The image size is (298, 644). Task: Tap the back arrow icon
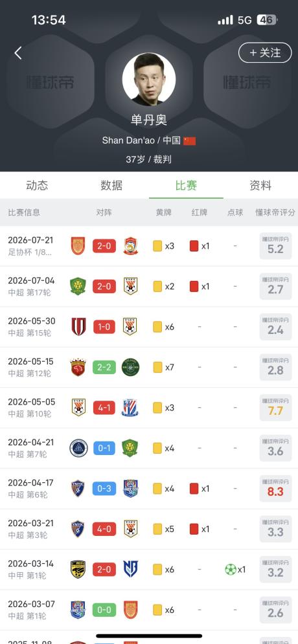tap(18, 53)
